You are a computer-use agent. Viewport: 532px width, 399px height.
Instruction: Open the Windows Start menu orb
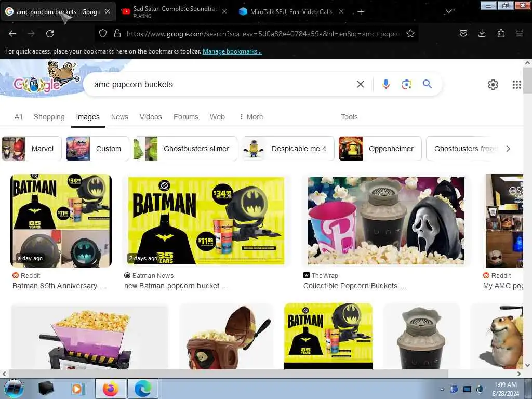tap(14, 389)
